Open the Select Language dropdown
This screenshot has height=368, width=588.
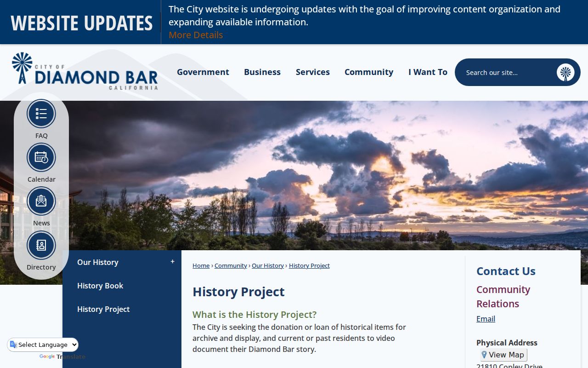(43, 345)
